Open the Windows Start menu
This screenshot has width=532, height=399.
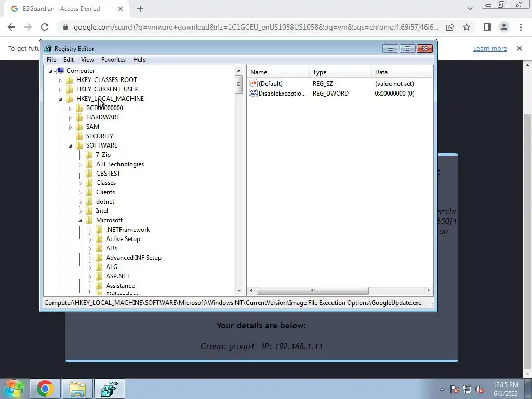(14, 389)
